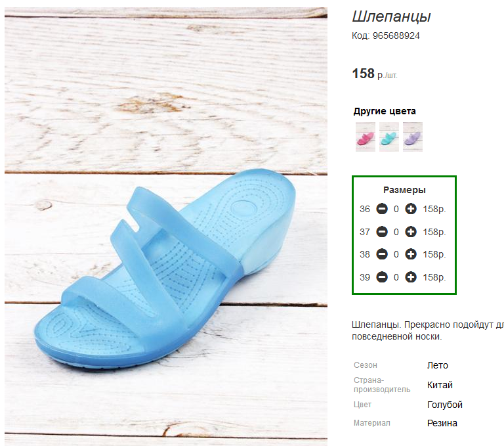Open the large blue slipper product photo
The image size is (504, 446).
166,227
